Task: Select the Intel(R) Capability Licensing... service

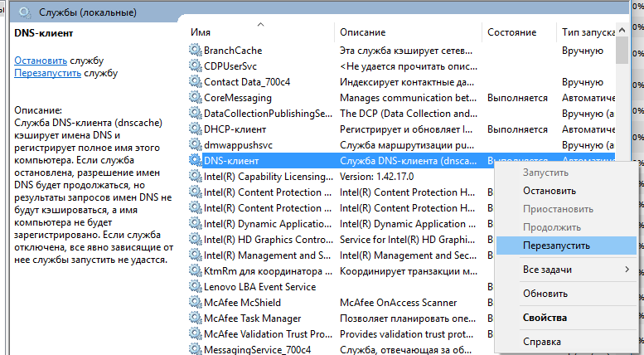Action: pos(269,177)
